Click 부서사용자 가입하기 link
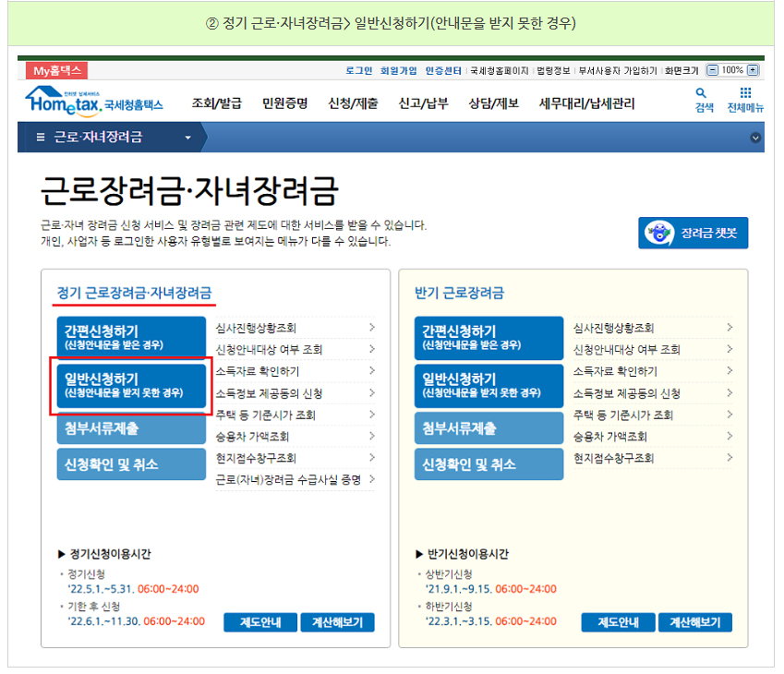The height and width of the screenshot is (674, 784). tap(618, 70)
